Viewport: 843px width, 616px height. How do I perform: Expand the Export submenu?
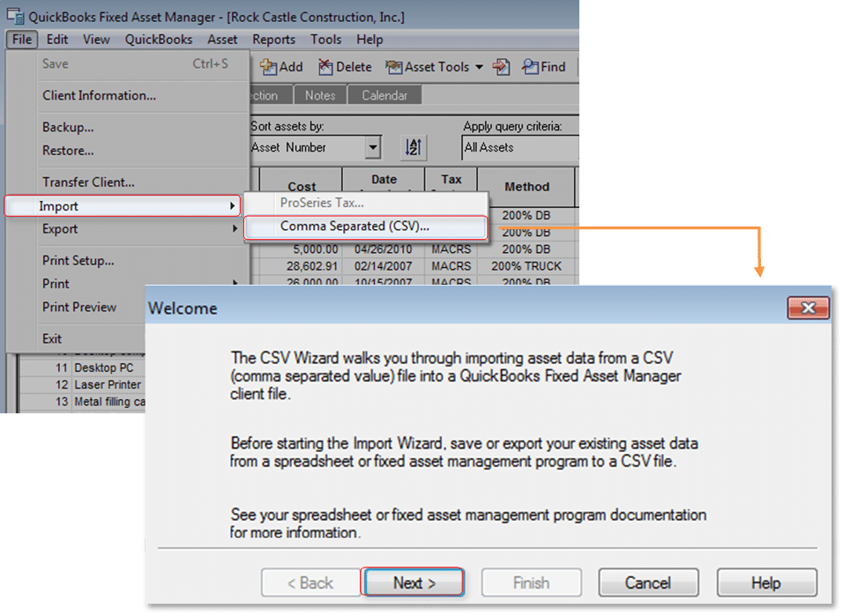(140, 229)
